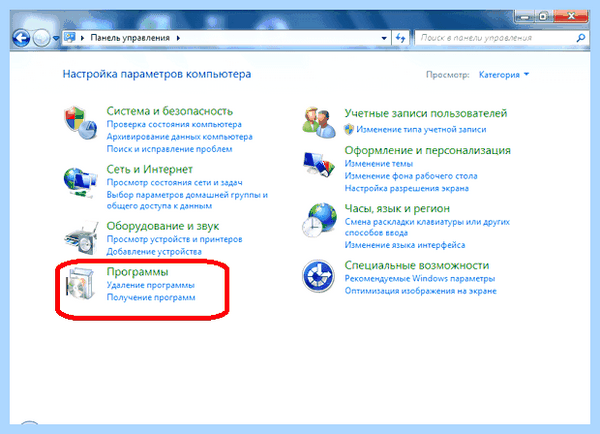Open Поиск и исправление проблем link
Screen dimensions: 600x434
[170, 149]
